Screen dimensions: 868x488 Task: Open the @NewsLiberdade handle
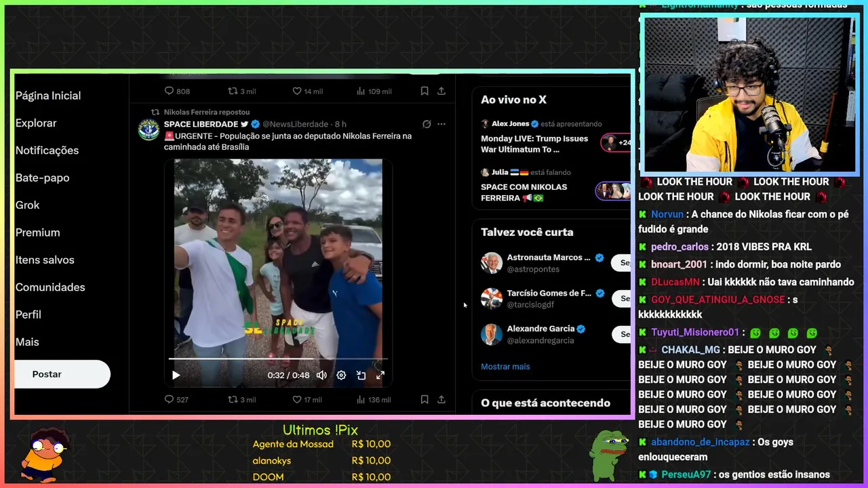coord(295,124)
